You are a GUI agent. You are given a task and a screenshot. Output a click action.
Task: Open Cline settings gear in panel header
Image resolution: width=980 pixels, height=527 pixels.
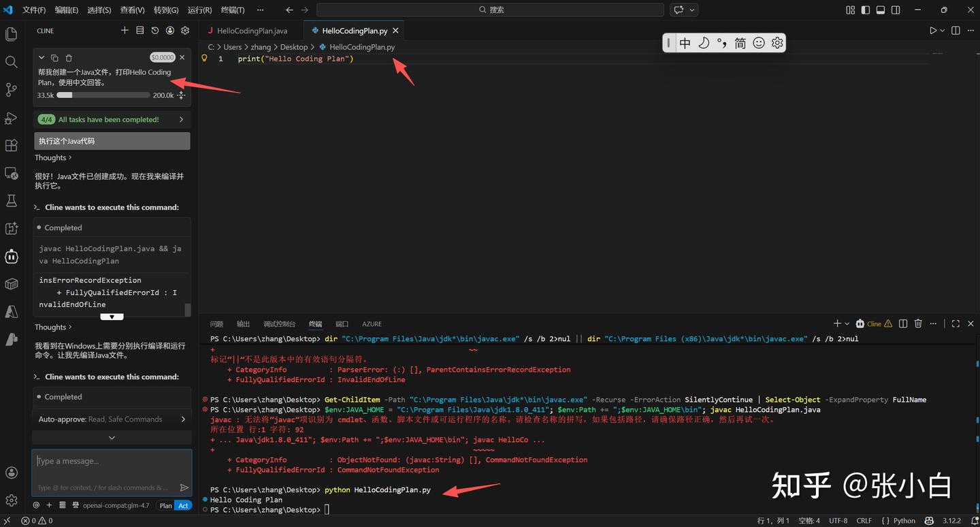click(184, 31)
